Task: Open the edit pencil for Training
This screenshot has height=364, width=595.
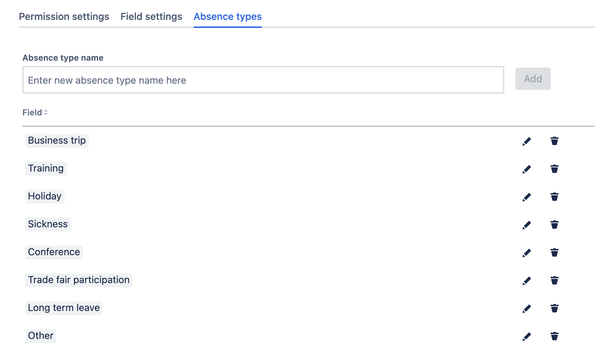Action: 527,169
